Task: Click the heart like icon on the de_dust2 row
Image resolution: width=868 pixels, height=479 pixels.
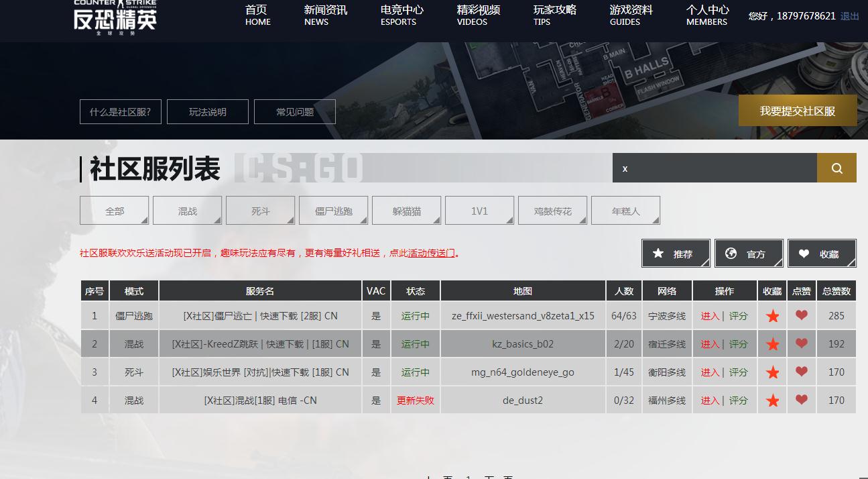Action: (801, 400)
